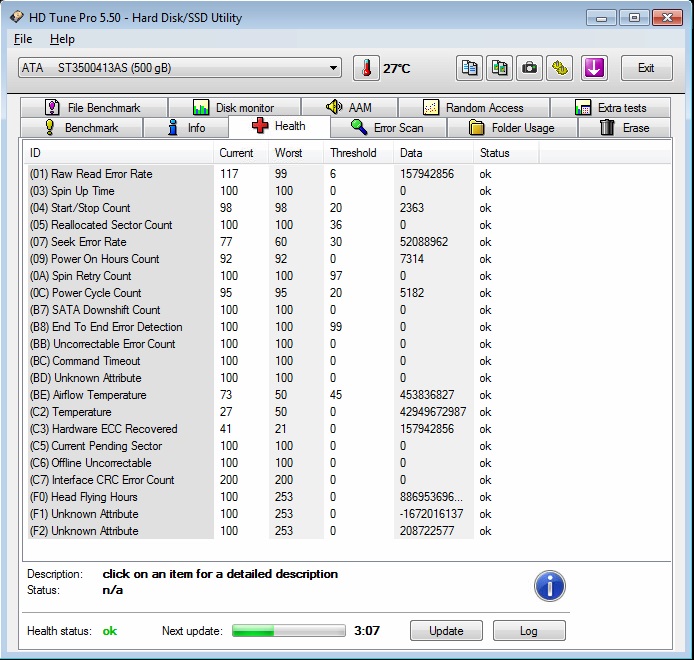Click the green Health status ok text

click(110, 631)
